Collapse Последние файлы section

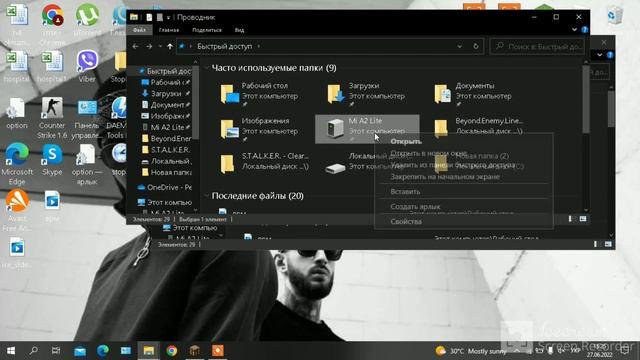(207, 196)
